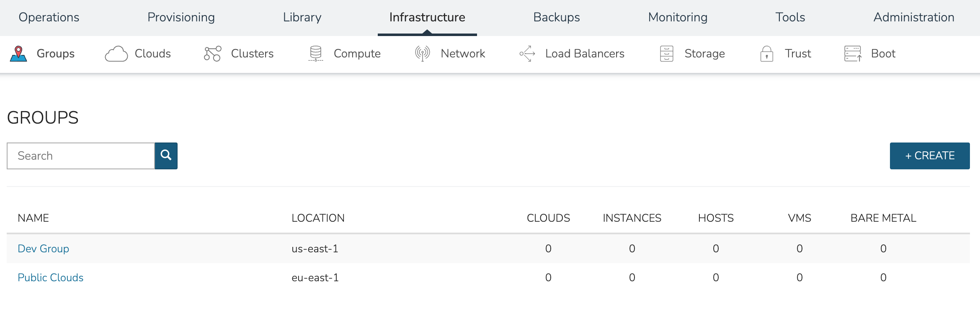Click the Boot server icon
Screen dimensions: 980x311
[x=853, y=54]
